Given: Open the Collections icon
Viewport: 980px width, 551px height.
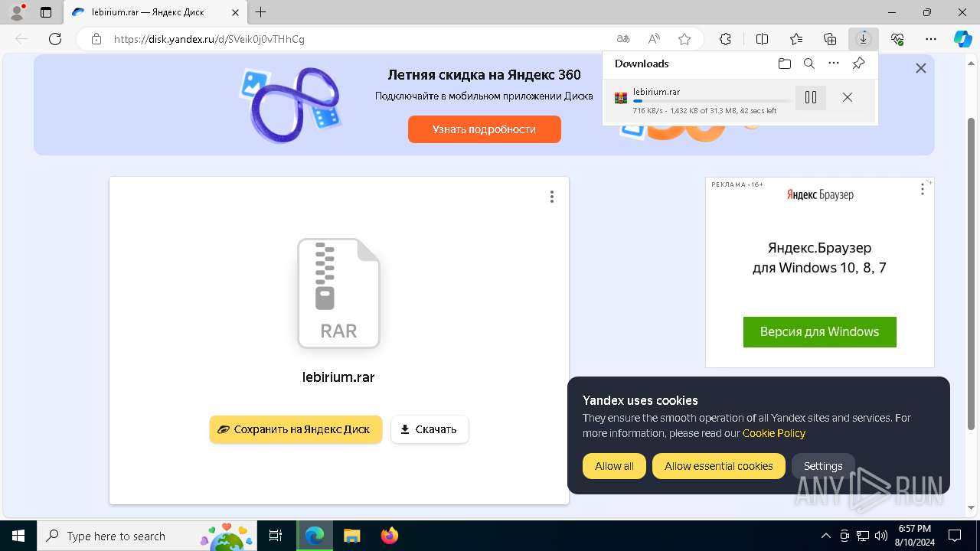Looking at the screenshot, I should coord(830,39).
